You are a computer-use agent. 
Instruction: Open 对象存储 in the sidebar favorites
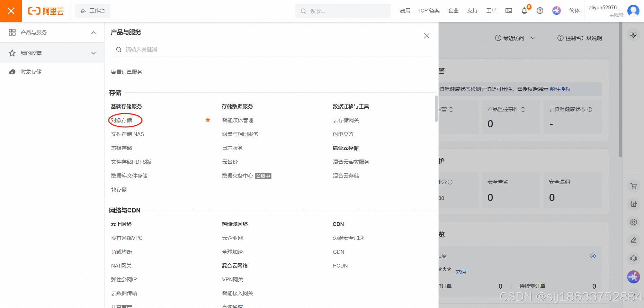31,72
